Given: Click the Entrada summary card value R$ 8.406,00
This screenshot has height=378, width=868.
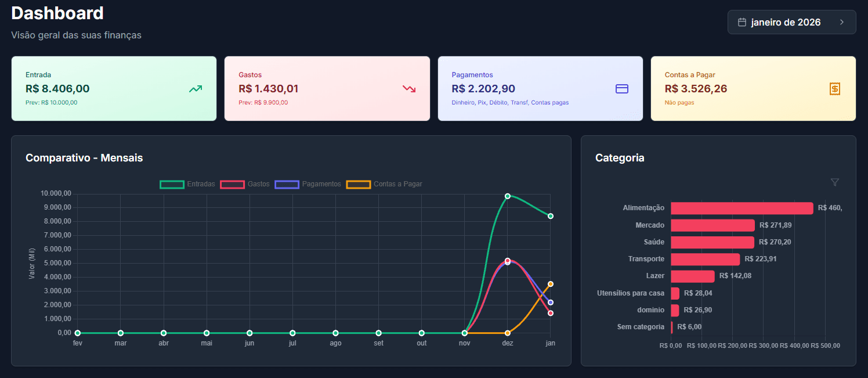Looking at the screenshot, I should point(57,89).
